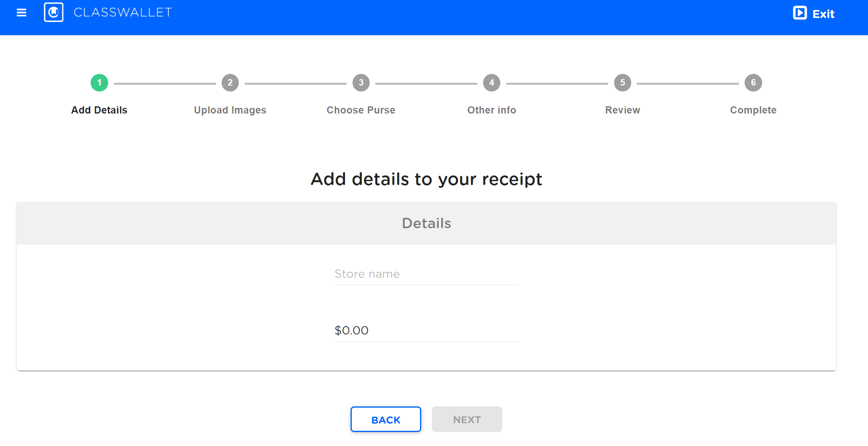Select step 6 circle for Complete
Image resolution: width=868 pixels, height=446 pixels.
pos(753,83)
